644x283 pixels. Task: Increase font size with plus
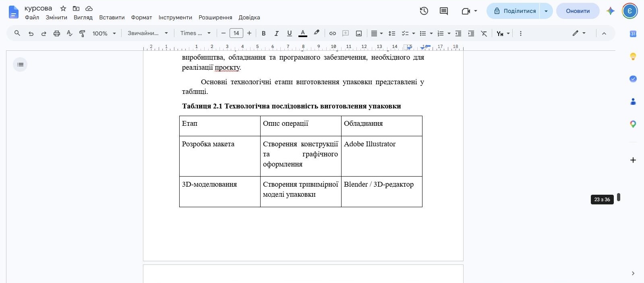click(249, 33)
